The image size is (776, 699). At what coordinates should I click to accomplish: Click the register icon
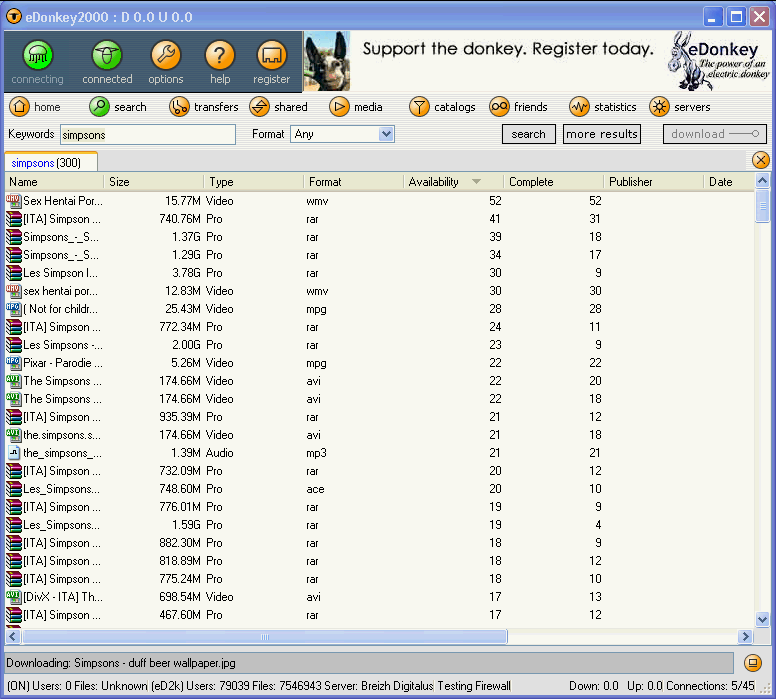pyautogui.click(x=271, y=55)
